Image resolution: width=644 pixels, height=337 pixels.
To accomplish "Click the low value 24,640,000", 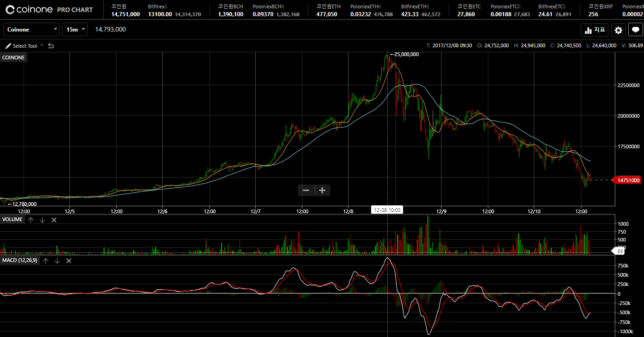I will 604,45.
